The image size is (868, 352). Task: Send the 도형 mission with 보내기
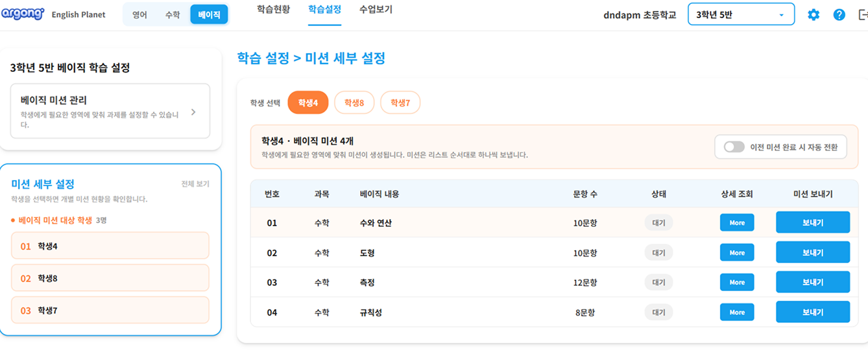pyautogui.click(x=813, y=253)
